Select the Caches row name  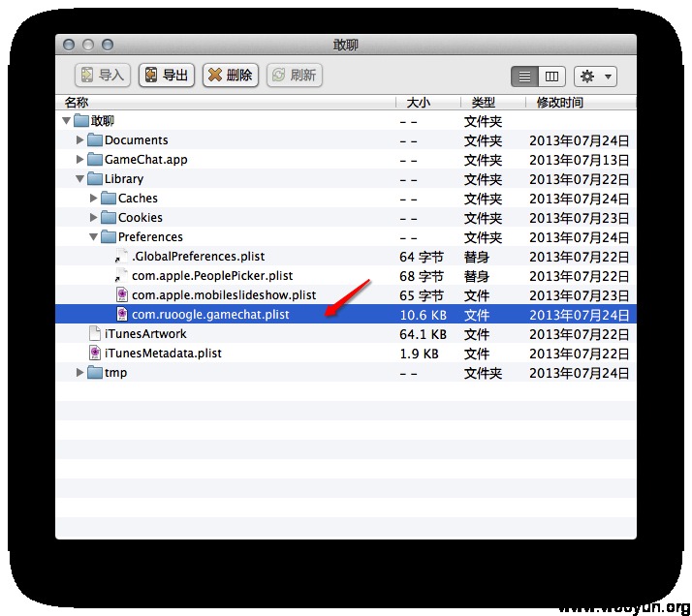click(x=138, y=199)
